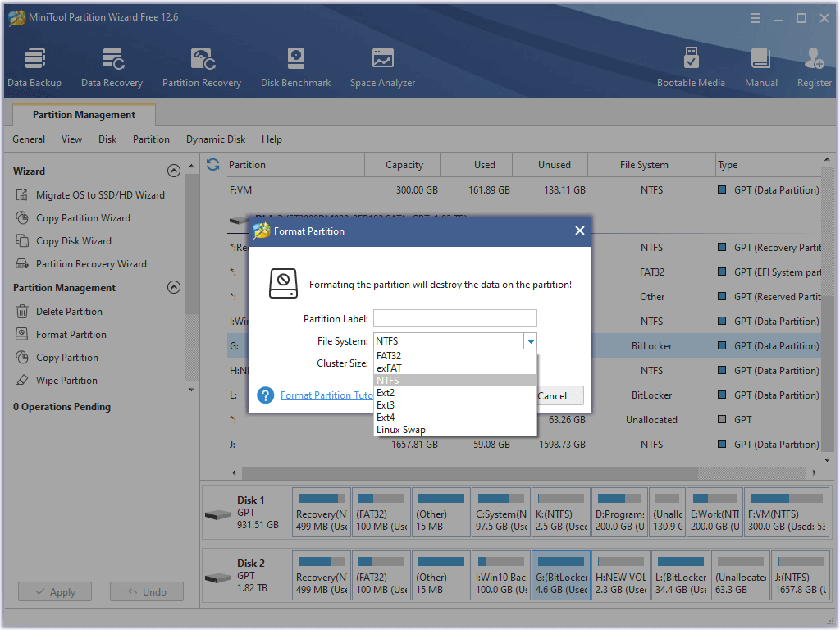Click the Partition Label text field
The height and width of the screenshot is (630, 840).
point(454,318)
